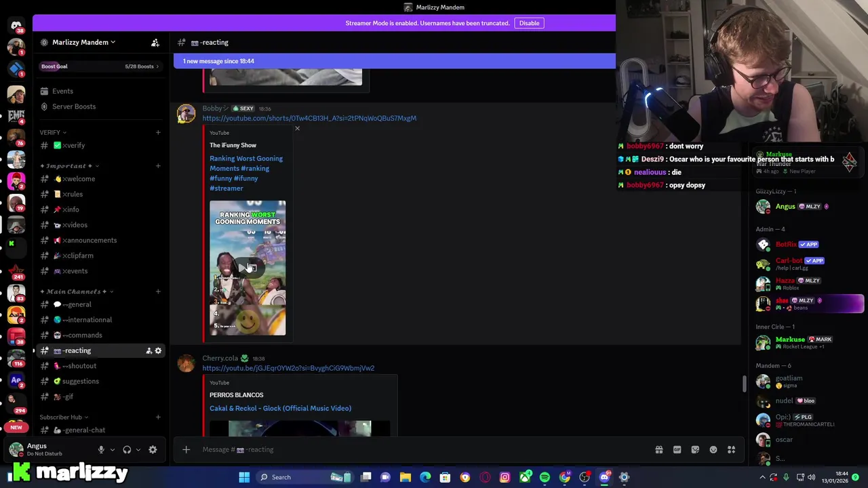Viewport: 868px width, 488px height.
Task: Open the Ranking Worst Gooning Moments title link
Action: pyautogui.click(x=246, y=174)
